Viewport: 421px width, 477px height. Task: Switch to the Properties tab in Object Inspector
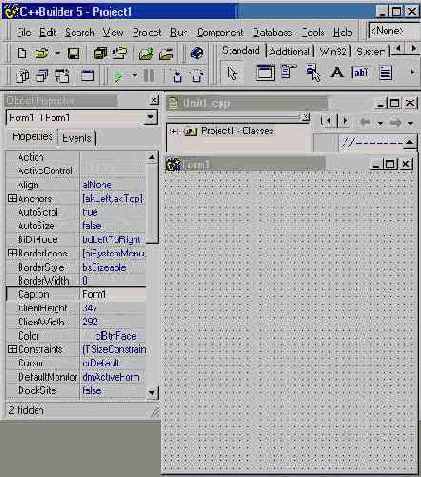tap(32, 136)
